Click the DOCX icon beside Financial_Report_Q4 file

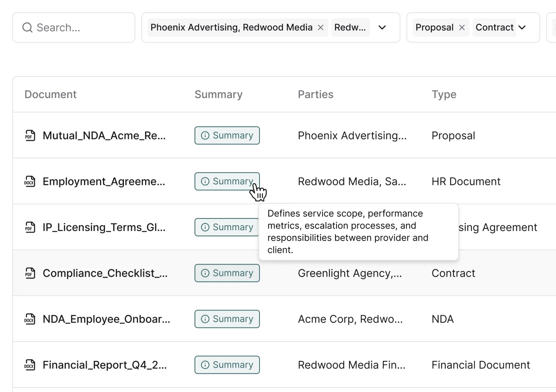30,365
